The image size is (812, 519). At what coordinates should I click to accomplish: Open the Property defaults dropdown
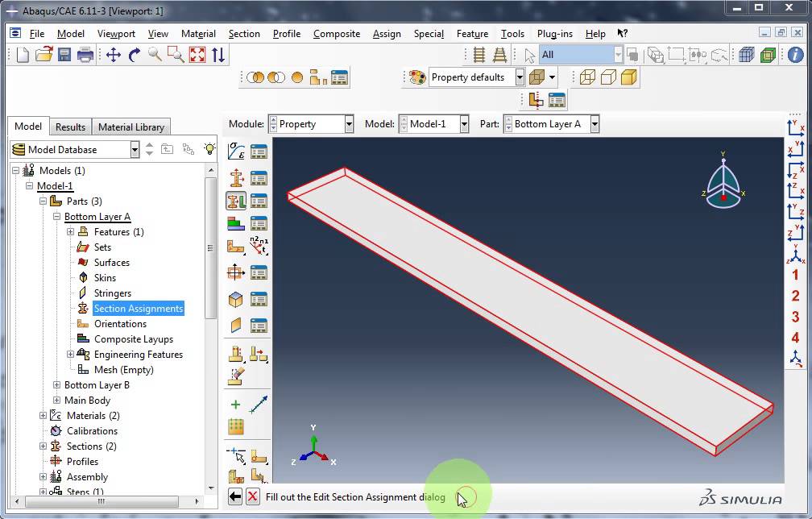520,77
